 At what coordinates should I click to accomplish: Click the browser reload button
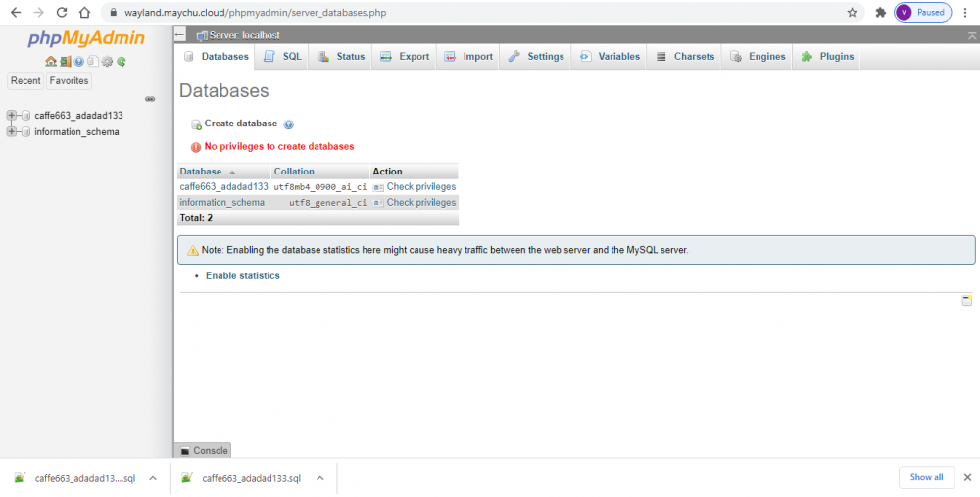(x=61, y=13)
